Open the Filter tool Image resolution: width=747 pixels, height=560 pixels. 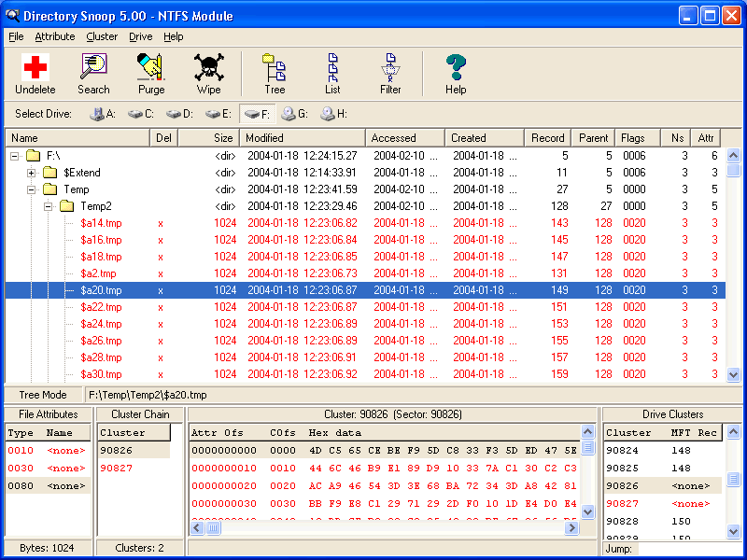pos(389,68)
